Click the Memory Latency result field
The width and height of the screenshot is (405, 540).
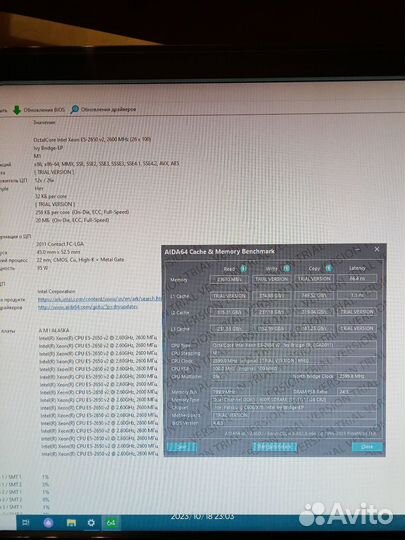pyautogui.click(x=357, y=278)
